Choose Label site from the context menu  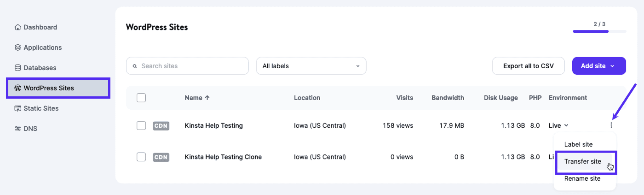pos(578,144)
